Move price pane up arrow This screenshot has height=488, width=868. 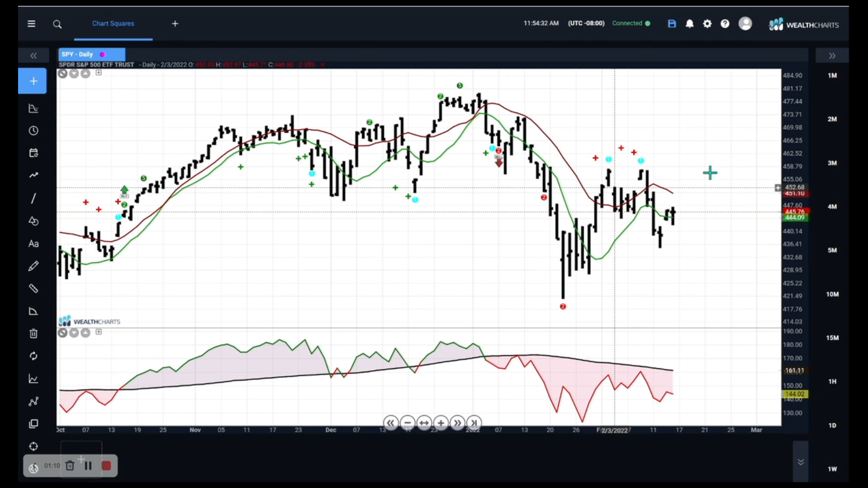pos(85,73)
